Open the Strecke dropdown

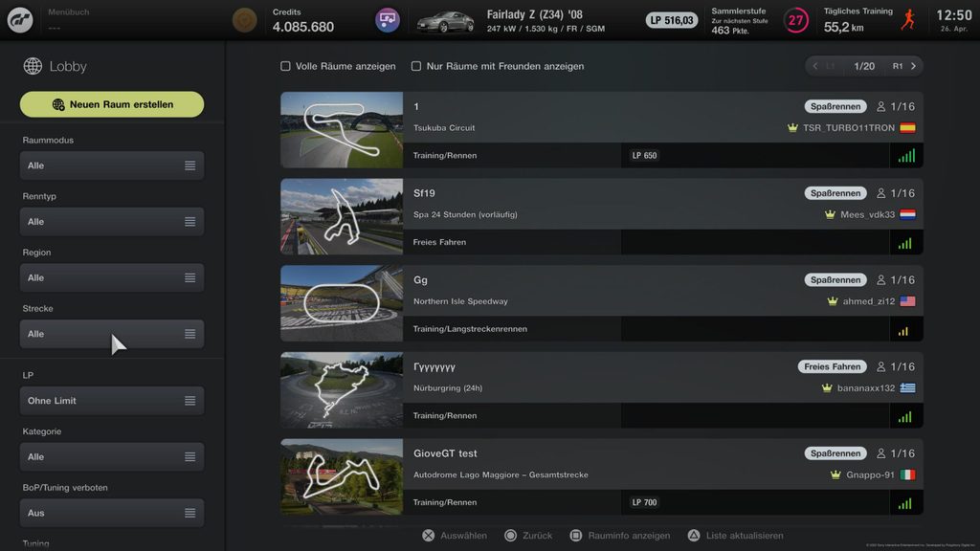pos(112,334)
